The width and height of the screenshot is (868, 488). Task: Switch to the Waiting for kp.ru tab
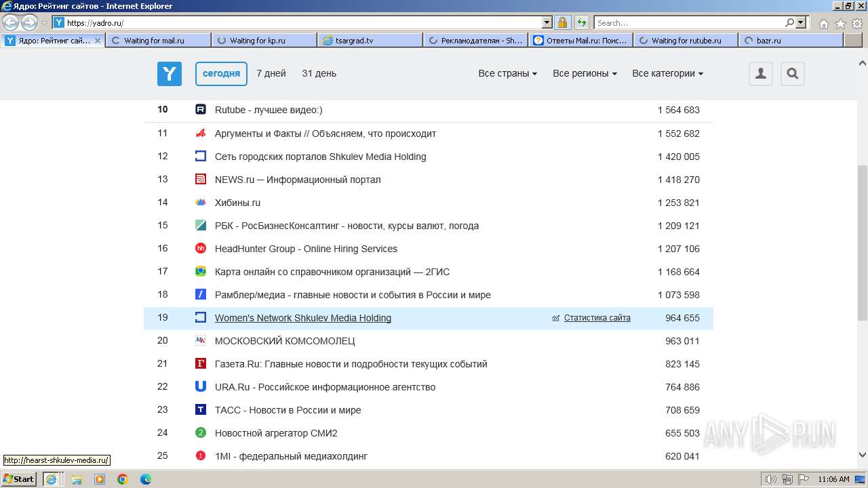[x=264, y=41]
